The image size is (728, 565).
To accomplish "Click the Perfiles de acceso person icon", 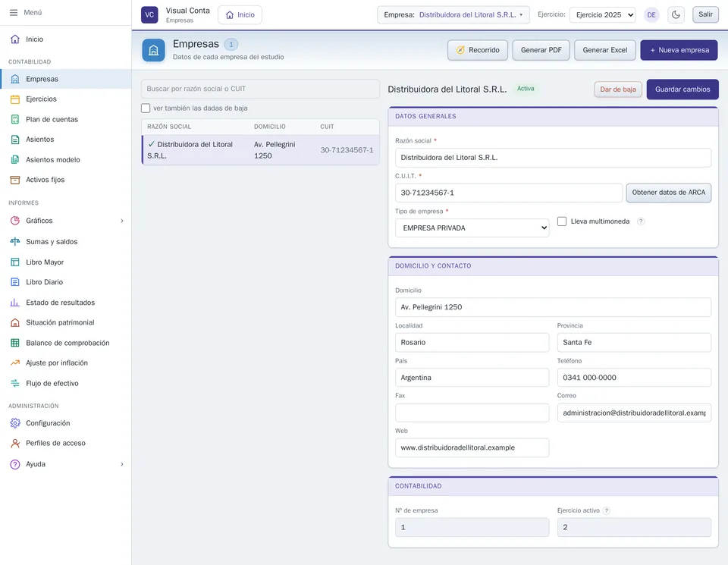I will [15, 443].
